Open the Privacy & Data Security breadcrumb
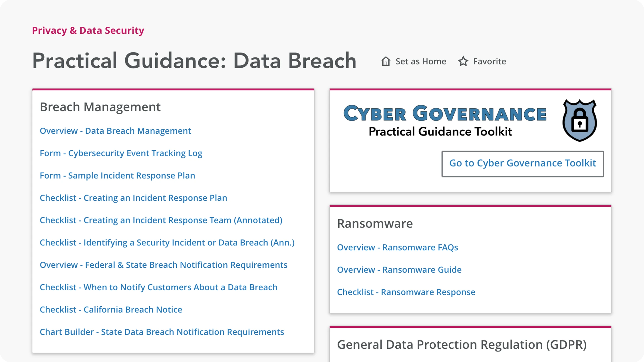644x362 pixels. (x=88, y=30)
